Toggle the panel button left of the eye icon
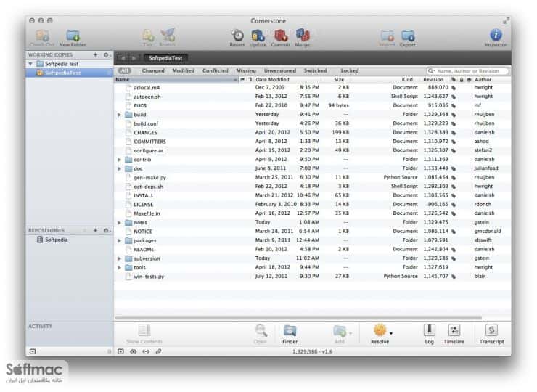This screenshot has height=392, width=537. [120, 351]
